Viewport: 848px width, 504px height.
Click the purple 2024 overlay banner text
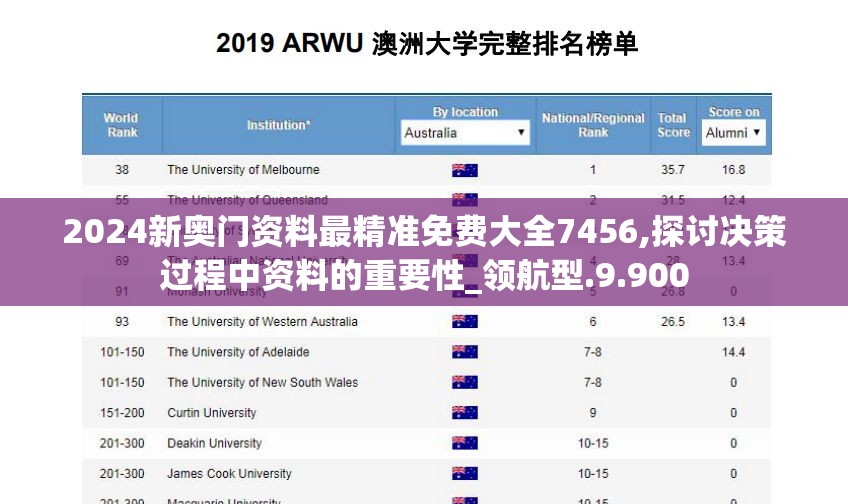pos(425,253)
